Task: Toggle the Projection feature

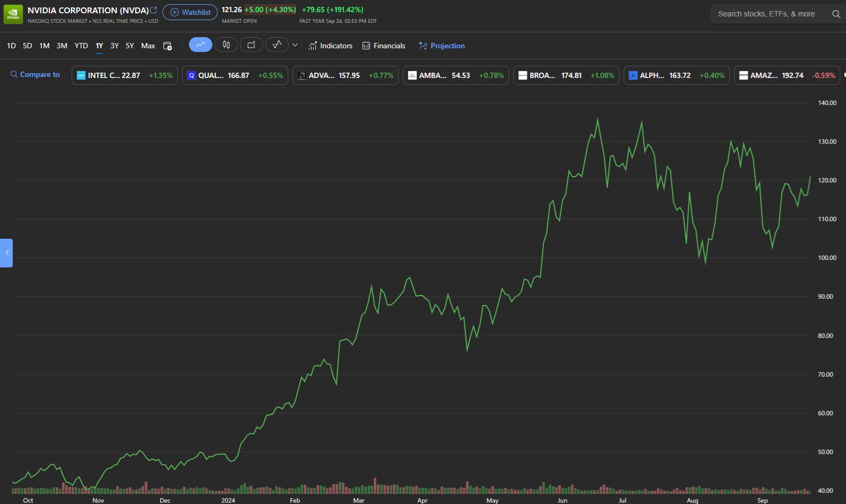Action: 442,46
